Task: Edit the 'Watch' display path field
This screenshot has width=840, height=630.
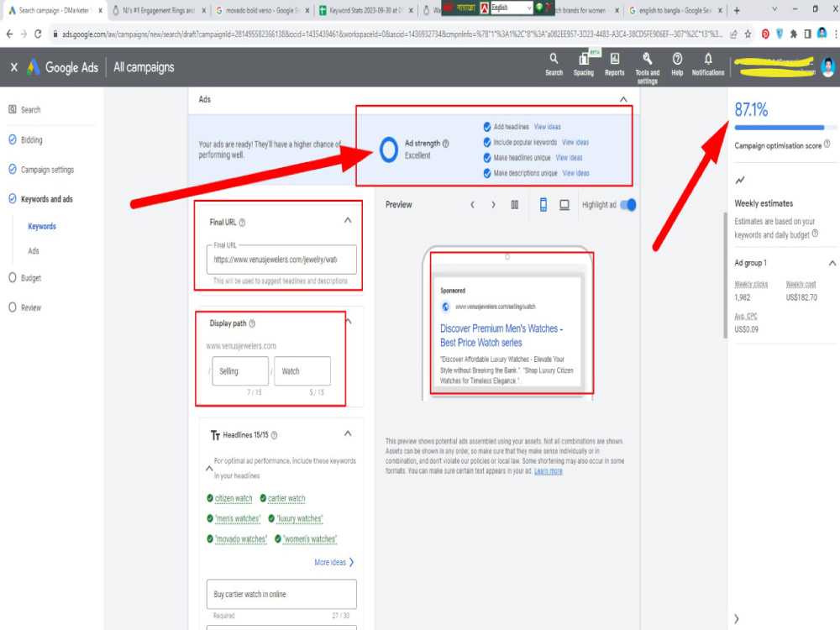Action: click(x=302, y=371)
